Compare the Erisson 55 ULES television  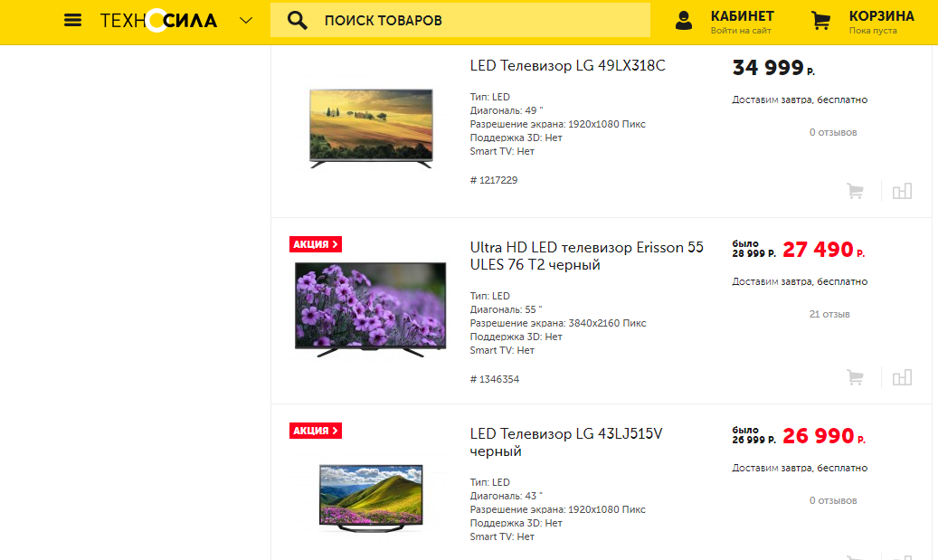[x=902, y=377]
